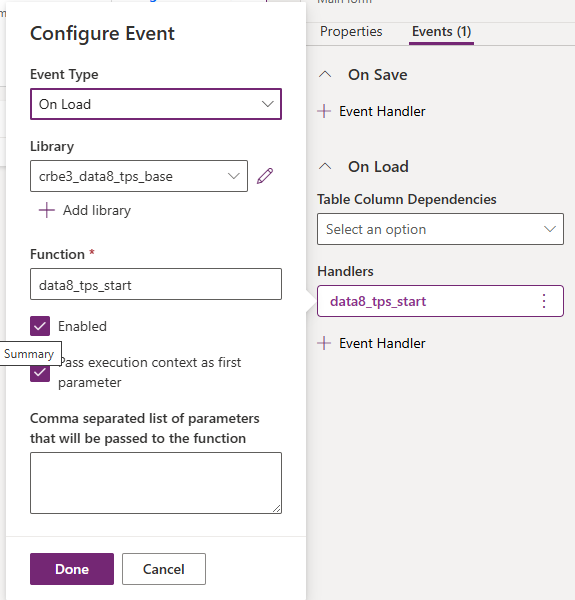Click the Done button
The height and width of the screenshot is (600, 575).
72,569
